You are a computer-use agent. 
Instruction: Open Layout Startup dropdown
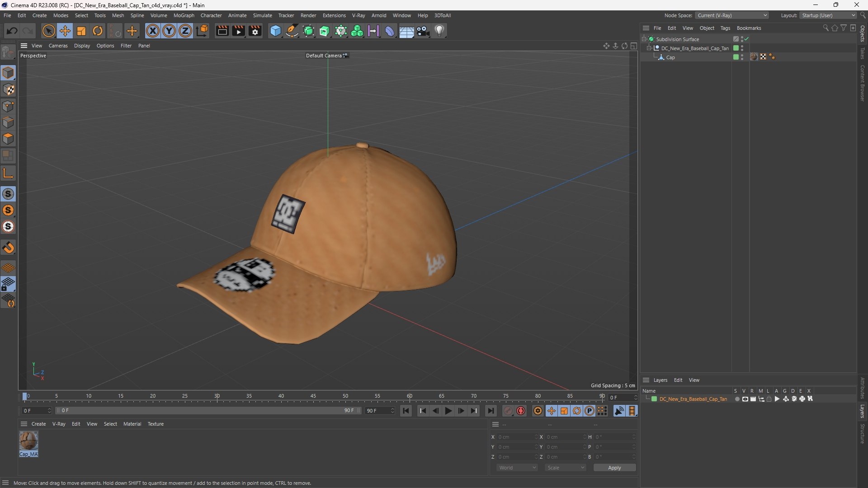pos(828,15)
